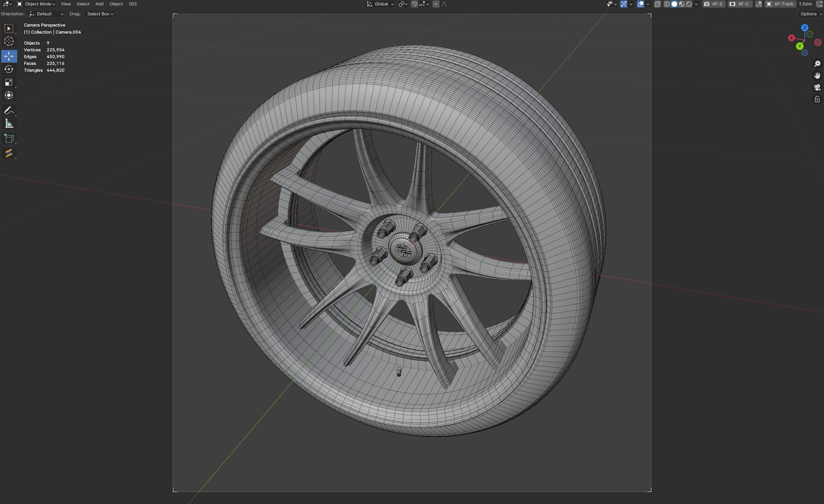
Task: Click the 1.56m focus distance field
Action: (805, 4)
